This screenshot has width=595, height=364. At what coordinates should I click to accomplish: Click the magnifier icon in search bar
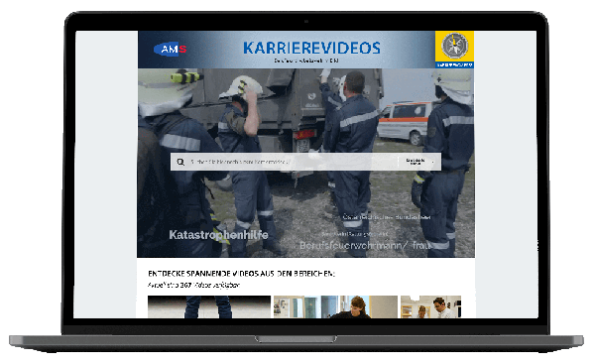click(x=180, y=162)
